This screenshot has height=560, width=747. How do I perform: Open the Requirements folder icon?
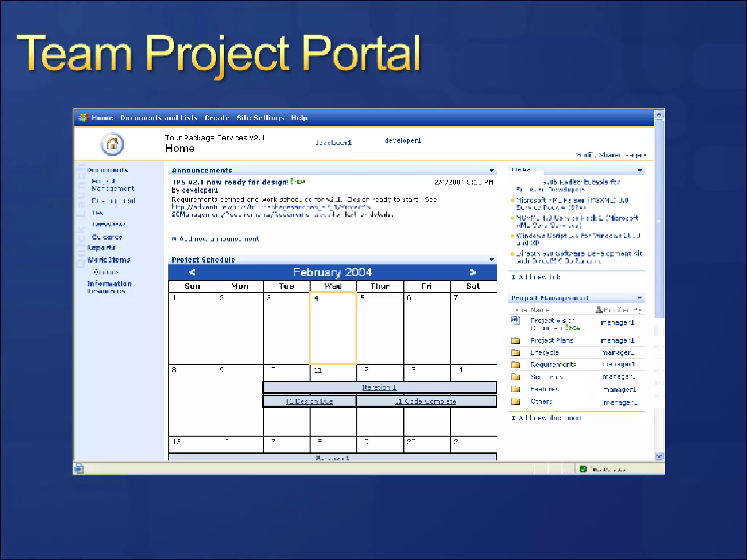[x=515, y=365]
